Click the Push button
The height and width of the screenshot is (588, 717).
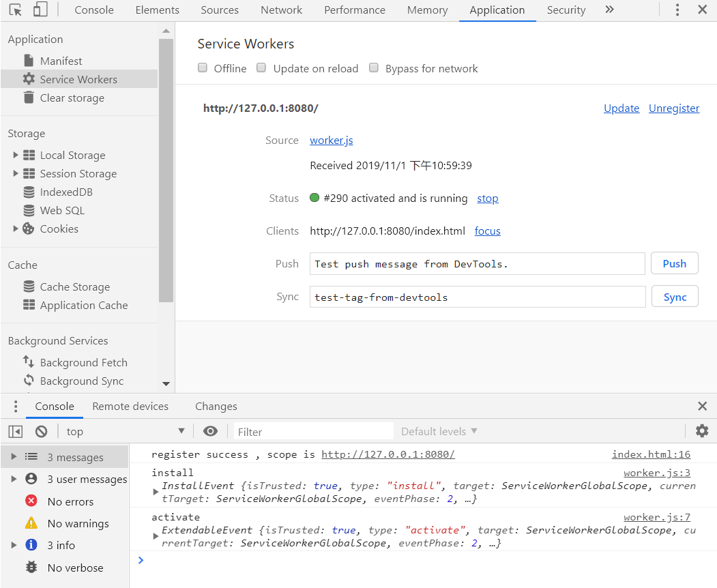click(x=675, y=263)
